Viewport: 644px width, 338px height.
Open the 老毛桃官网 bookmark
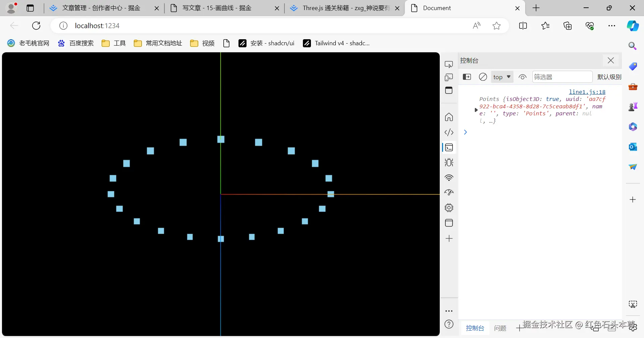pyautogui.click(x=29, y=43)
